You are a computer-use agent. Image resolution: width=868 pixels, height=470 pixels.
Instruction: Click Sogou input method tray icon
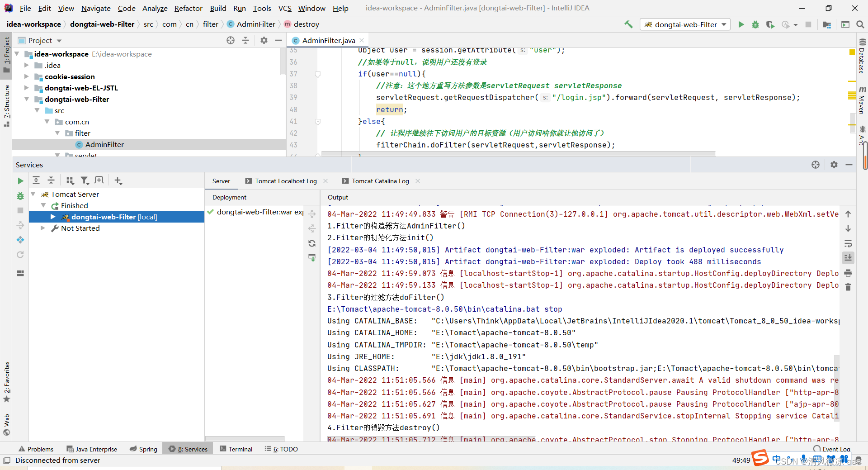click(x=760, y=458)
